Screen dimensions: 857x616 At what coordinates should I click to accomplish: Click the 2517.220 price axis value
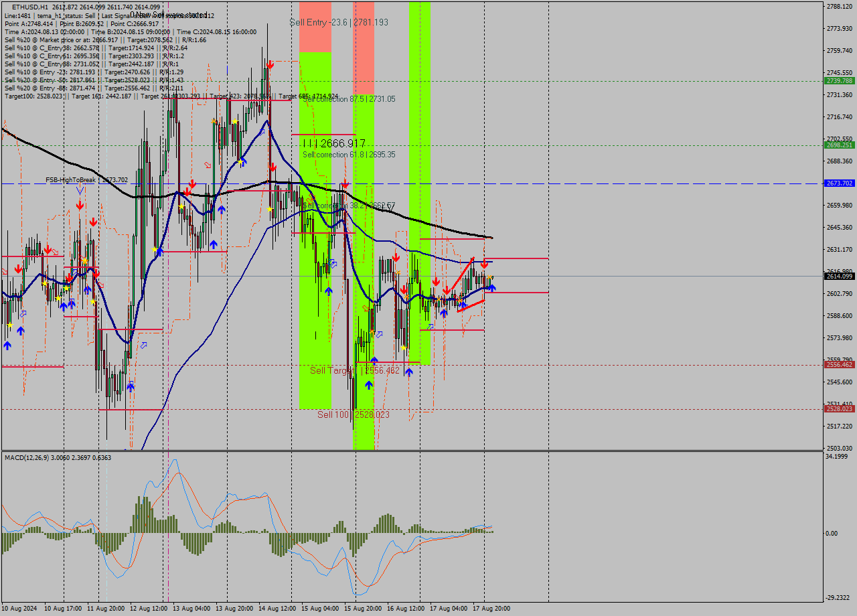click(840, 426)
